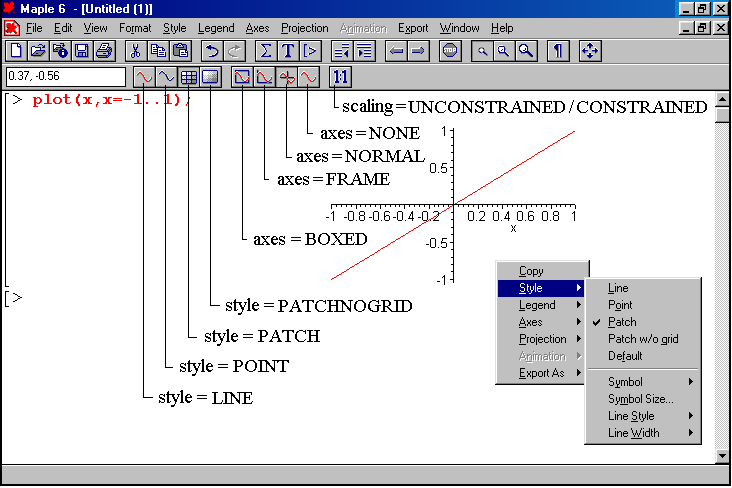Go back with the left arrow icon
The width and height of the screenshot is (732, 488).
[396, 50]
